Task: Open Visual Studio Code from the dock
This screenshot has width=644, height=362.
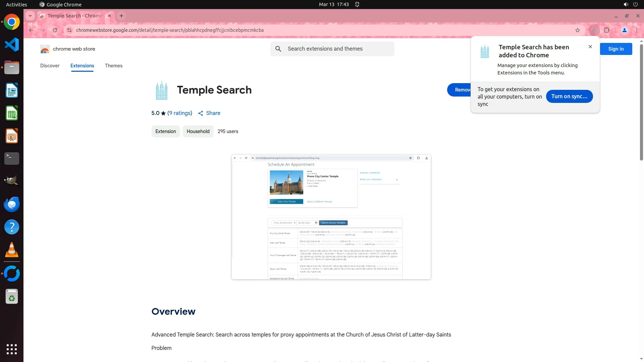Action: (x=12, y=45)
